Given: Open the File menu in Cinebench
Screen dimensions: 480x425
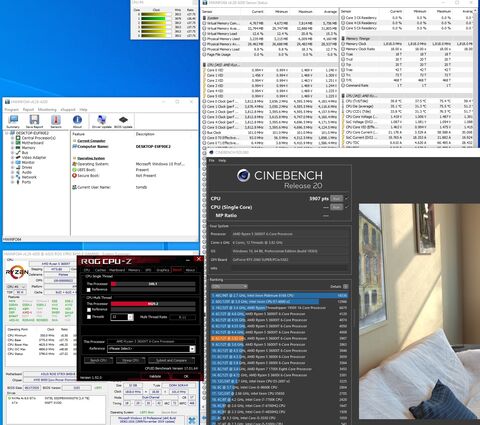Looking at the screenshot, I should click(212, 161).
